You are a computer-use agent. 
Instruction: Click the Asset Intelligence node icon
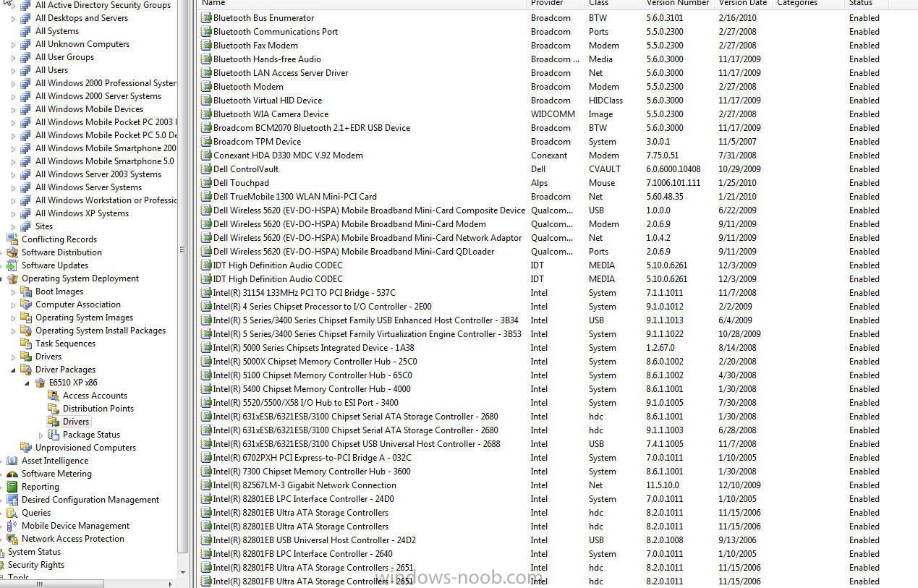[12, 461]
